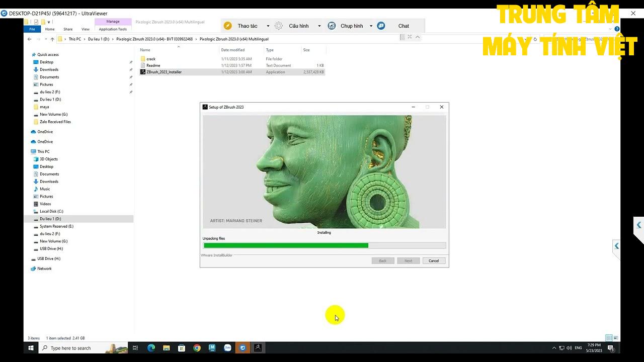
Task: Open the UltraViewer Chat icon
Action: (381, 26)
